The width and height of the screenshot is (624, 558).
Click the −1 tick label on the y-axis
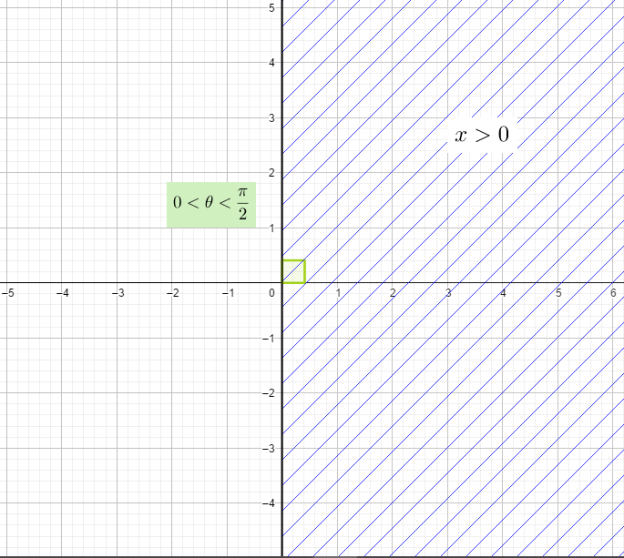[270, 338]
